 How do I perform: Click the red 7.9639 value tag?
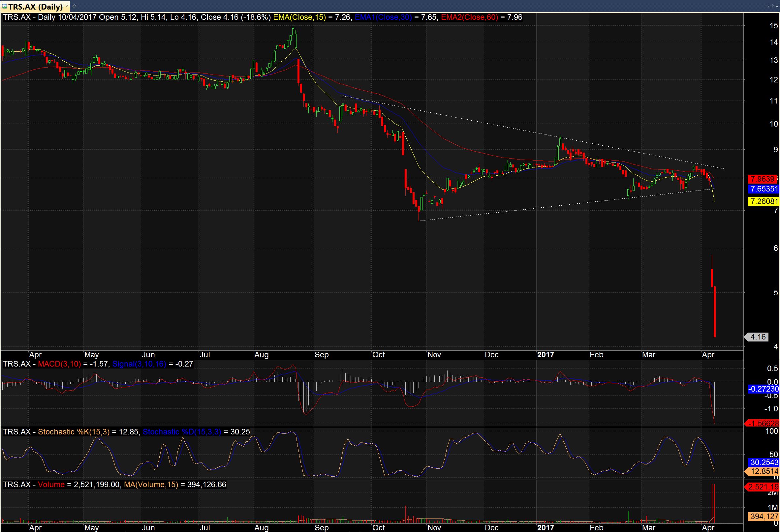pyautogui.click(x=763, y=179)
